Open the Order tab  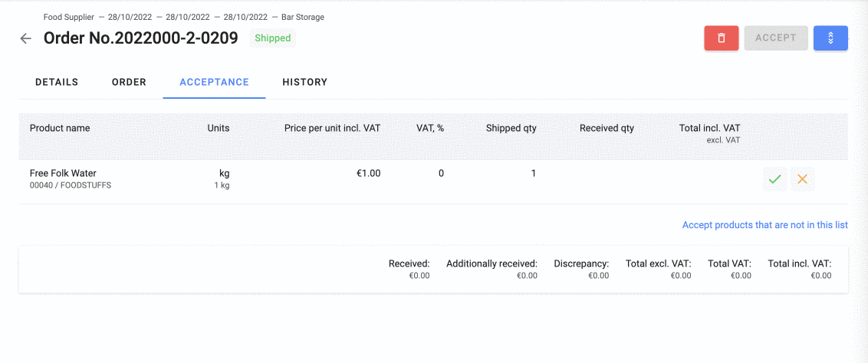(129, 82)
